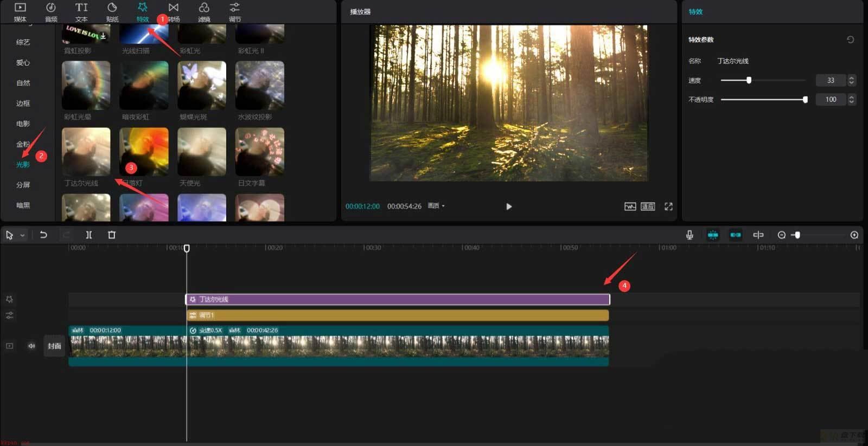868x446 pixels.
Task: Click the 适应 fit button
Action: (648, 206)
